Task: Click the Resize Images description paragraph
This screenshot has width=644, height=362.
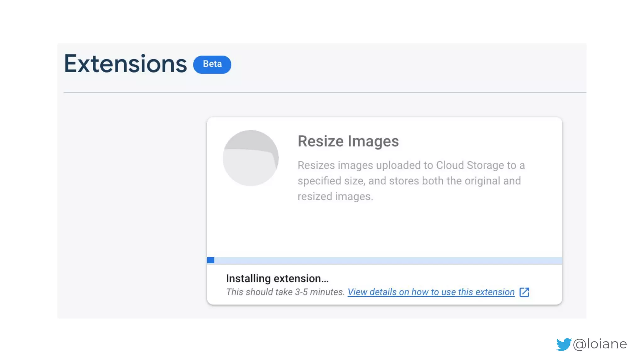Action: coord(411,181)
